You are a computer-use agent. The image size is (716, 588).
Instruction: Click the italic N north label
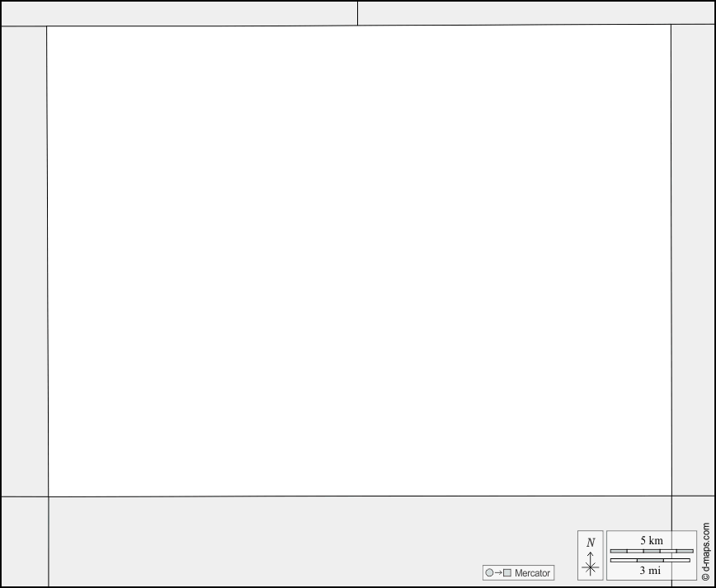click(x=591, y=543)
